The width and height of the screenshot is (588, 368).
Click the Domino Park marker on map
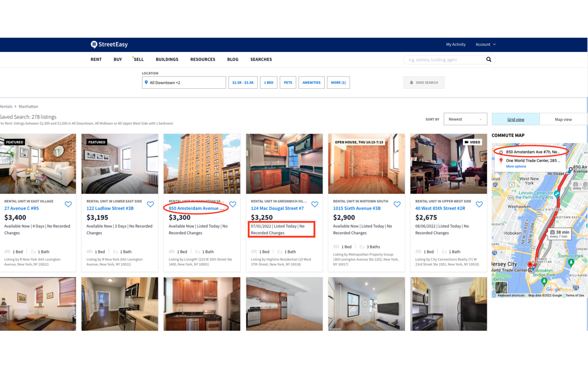pos(571,263)
